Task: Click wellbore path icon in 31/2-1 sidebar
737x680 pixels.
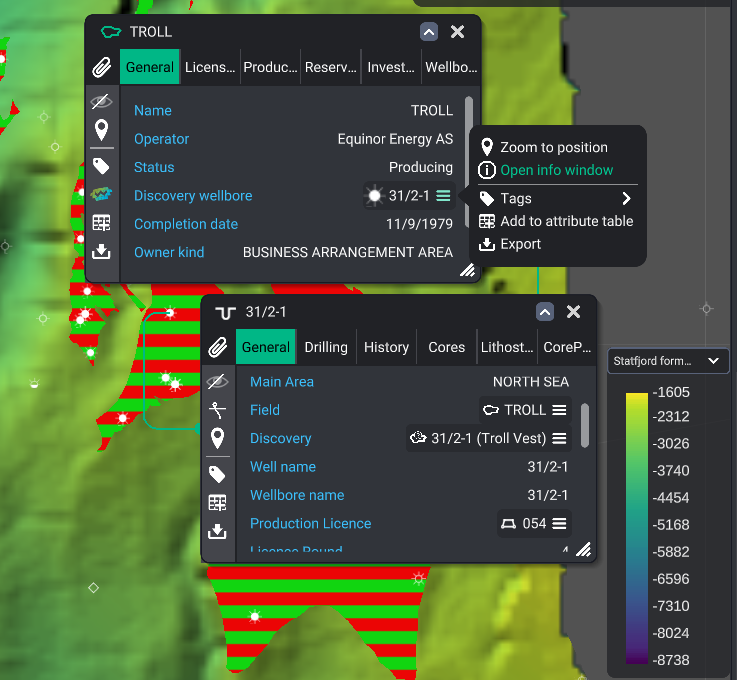Action: coord(217,410)
